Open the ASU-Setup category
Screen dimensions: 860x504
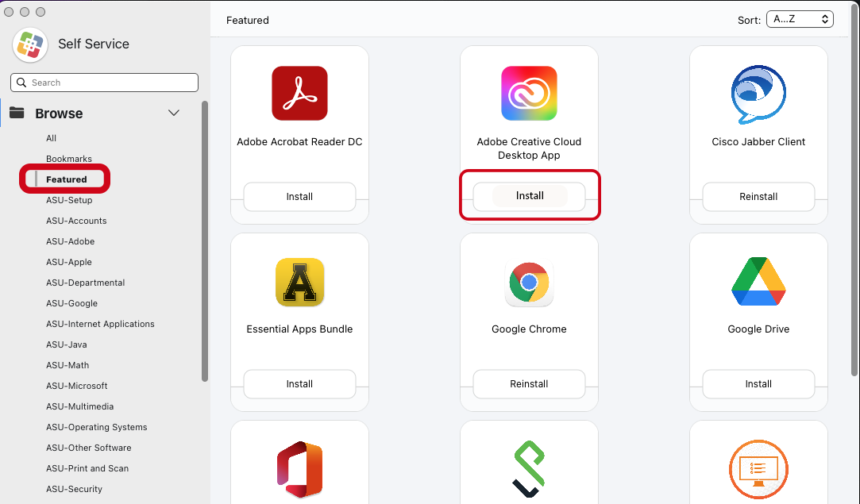[x=69, y=200]
